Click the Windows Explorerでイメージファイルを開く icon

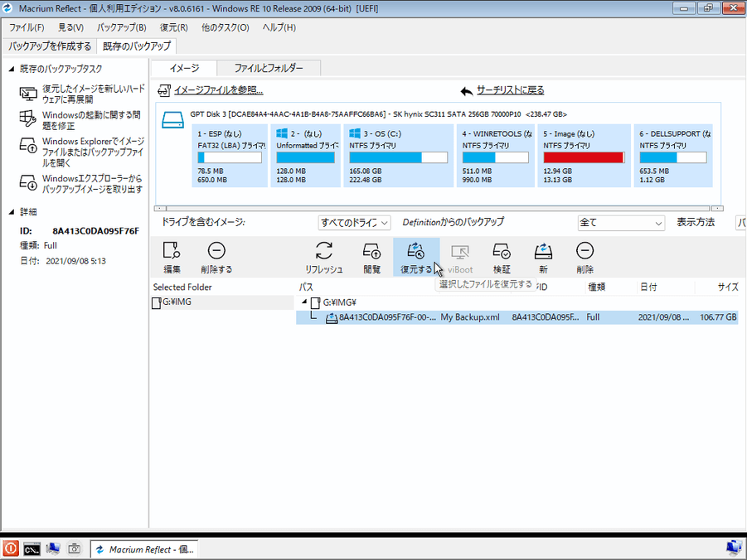click(28, 146)
